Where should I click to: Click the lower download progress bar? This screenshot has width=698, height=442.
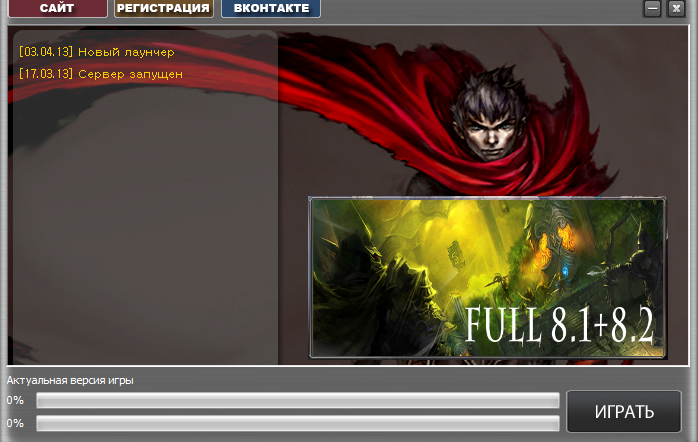tap(298, 423)
